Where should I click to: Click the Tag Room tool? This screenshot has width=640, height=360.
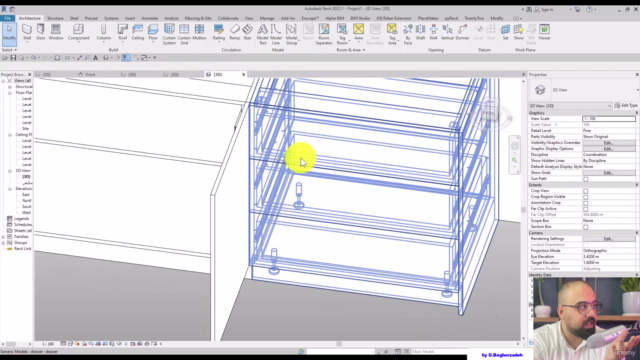tap(342, 34)
